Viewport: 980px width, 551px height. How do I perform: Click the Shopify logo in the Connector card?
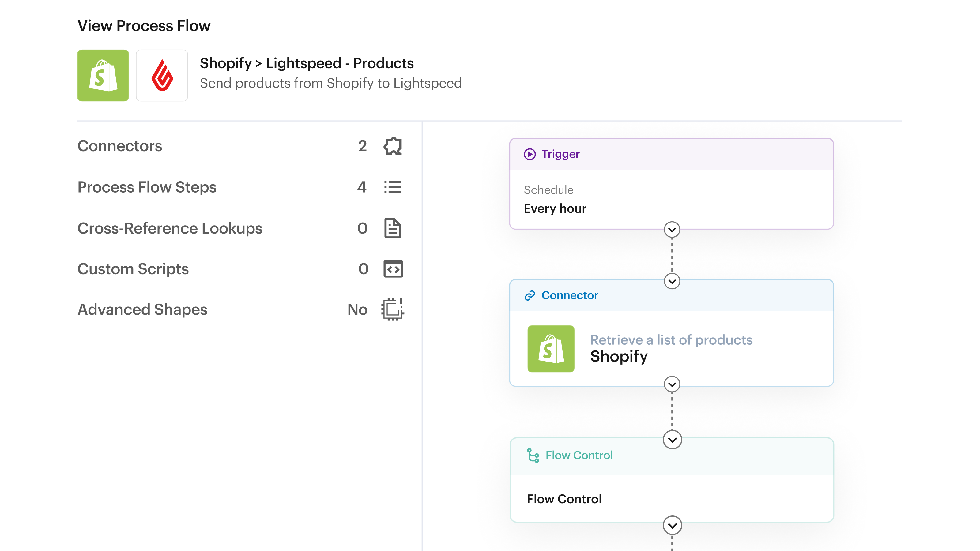tap(551, 349)
